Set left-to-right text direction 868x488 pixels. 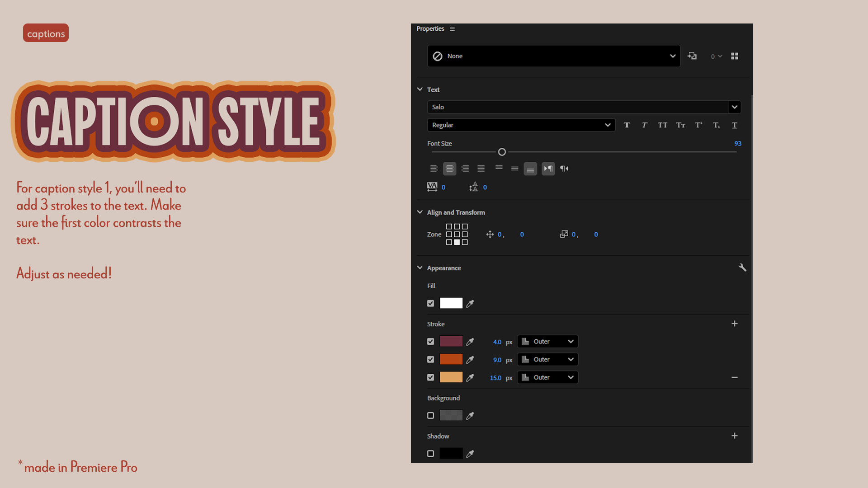[548, 169]
